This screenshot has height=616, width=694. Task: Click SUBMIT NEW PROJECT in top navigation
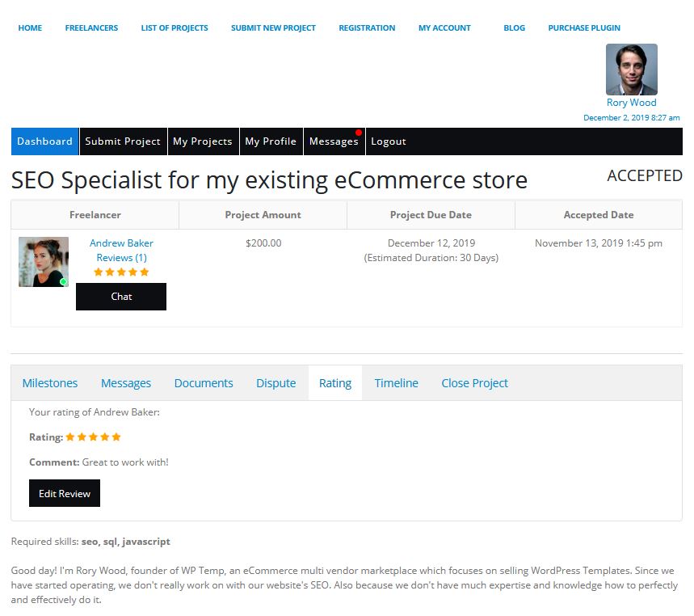click(273, 28)
